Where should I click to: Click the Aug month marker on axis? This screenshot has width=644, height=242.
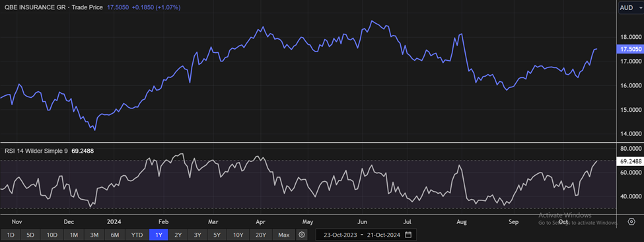coord(462,222)
